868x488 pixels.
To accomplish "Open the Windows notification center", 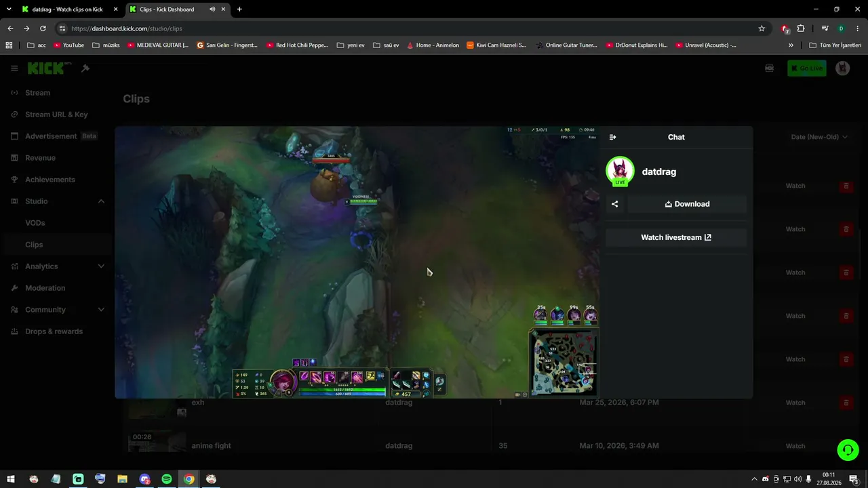I will coord(854,479).
